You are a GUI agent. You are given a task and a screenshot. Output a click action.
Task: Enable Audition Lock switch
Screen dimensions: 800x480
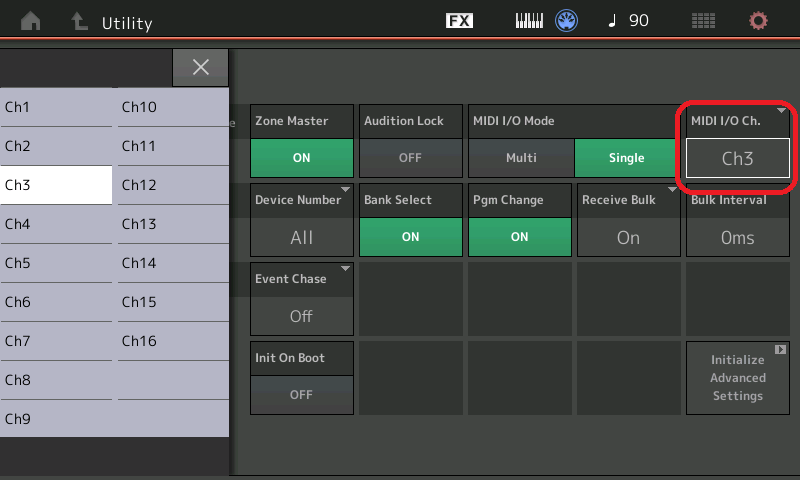coord(410,158)
